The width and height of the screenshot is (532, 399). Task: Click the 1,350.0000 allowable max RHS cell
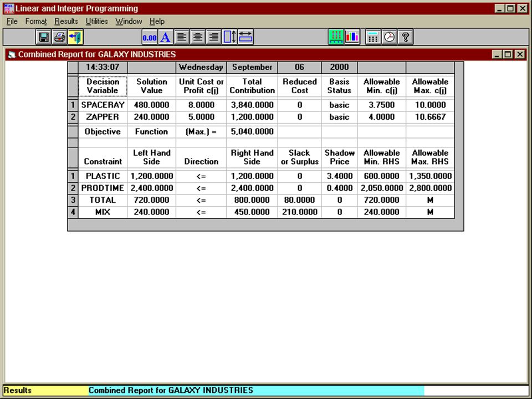[430, 176]
